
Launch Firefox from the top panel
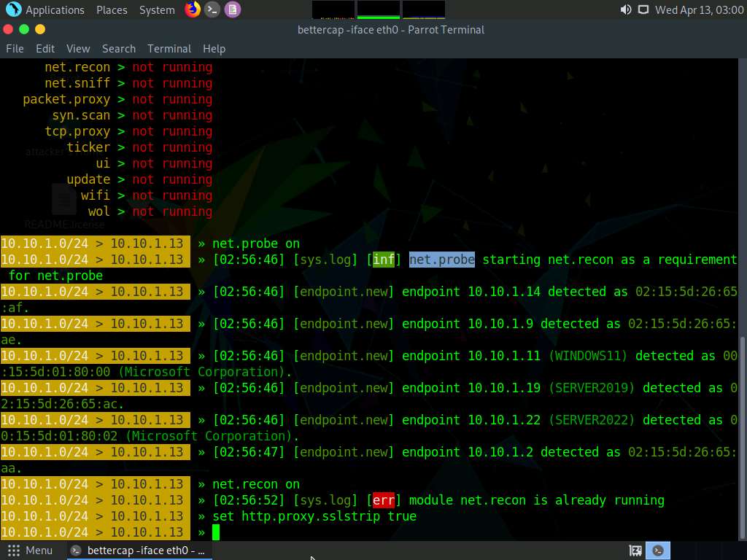click(x=193, y=9)
